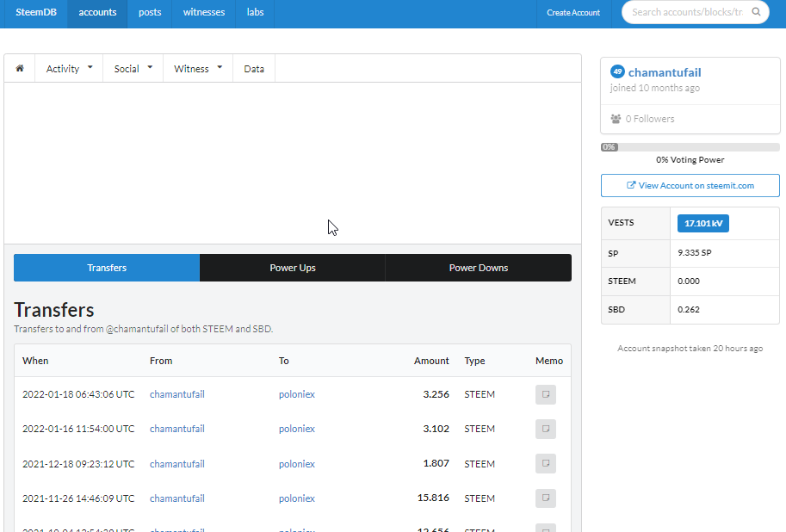Switch to the Transfers tab
786x532 pixels.
click(107, 268)
